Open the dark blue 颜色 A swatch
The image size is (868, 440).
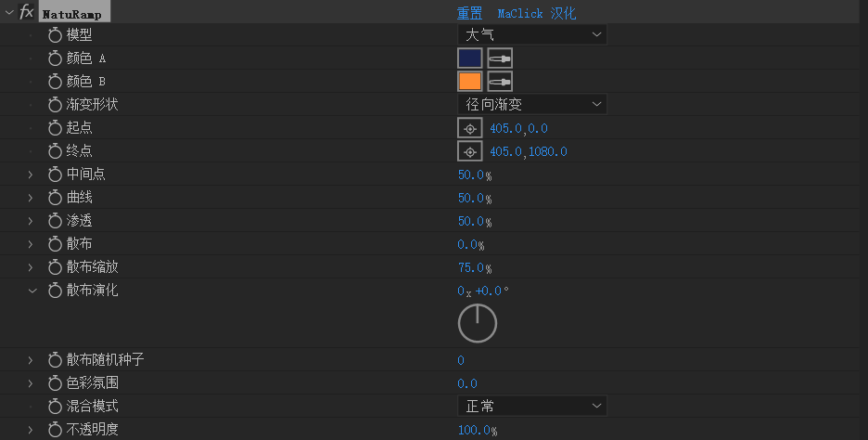[469, 58]
